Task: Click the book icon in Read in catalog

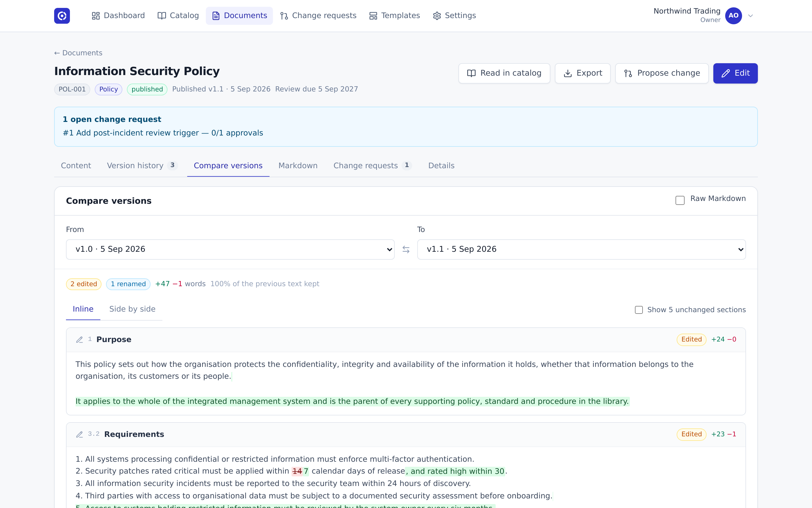Action: pyautogui.click(x=471, y=73)
